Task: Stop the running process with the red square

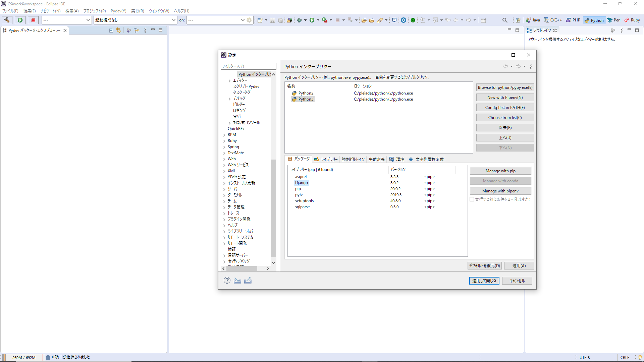Action: coord(33,20)
